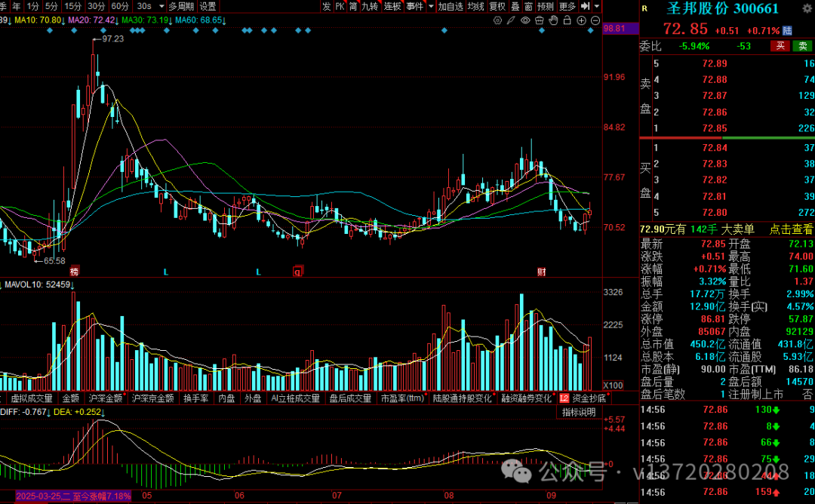
Task: Click the red 买 buy button
Action: click(x=781, y=46)
